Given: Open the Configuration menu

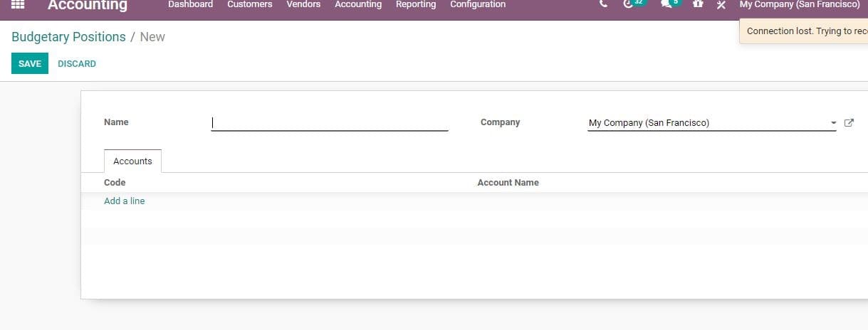Looking at the screenshot, I should point(478,4).
